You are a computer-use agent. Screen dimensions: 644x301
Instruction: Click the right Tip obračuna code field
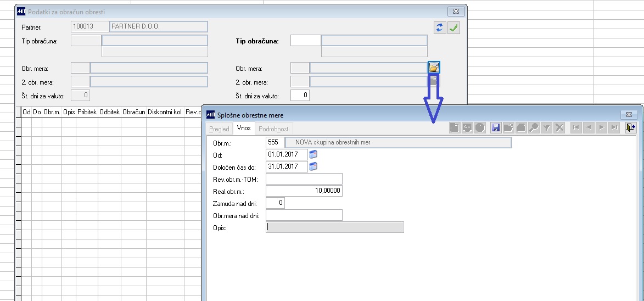pos(306,40)
